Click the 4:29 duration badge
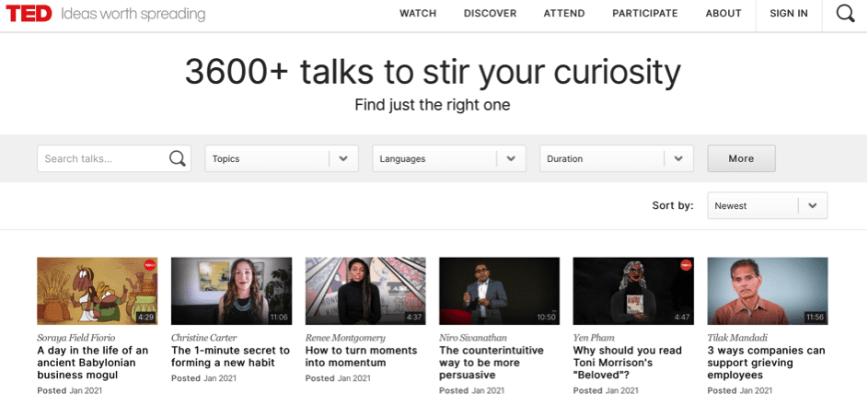Screen dimensions: 868x405 click(145, 318)
